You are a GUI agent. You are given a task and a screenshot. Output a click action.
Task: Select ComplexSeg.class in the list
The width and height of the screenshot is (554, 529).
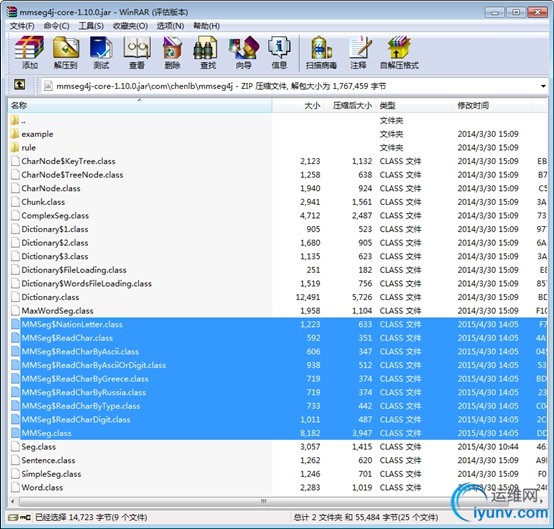click(x=55, y=216)
